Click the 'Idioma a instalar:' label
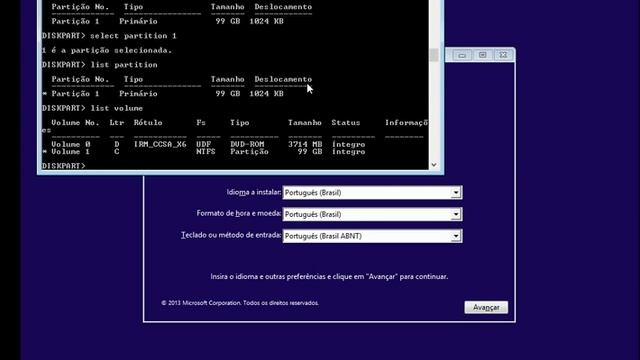640x360 pixels. coord(254,192)
